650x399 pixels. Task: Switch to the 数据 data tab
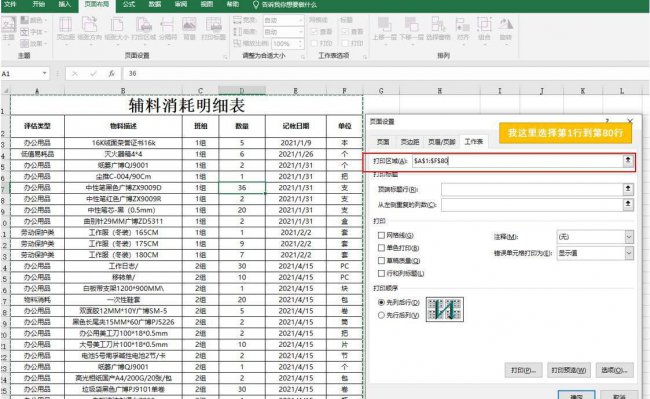(155, 4)
